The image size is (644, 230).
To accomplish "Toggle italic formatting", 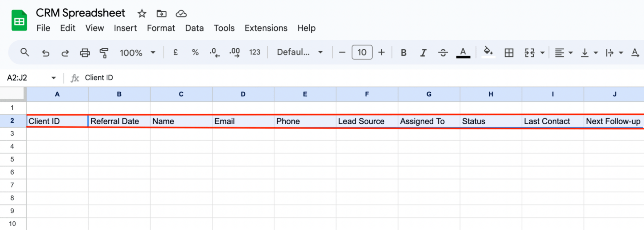I will (423, 53).
